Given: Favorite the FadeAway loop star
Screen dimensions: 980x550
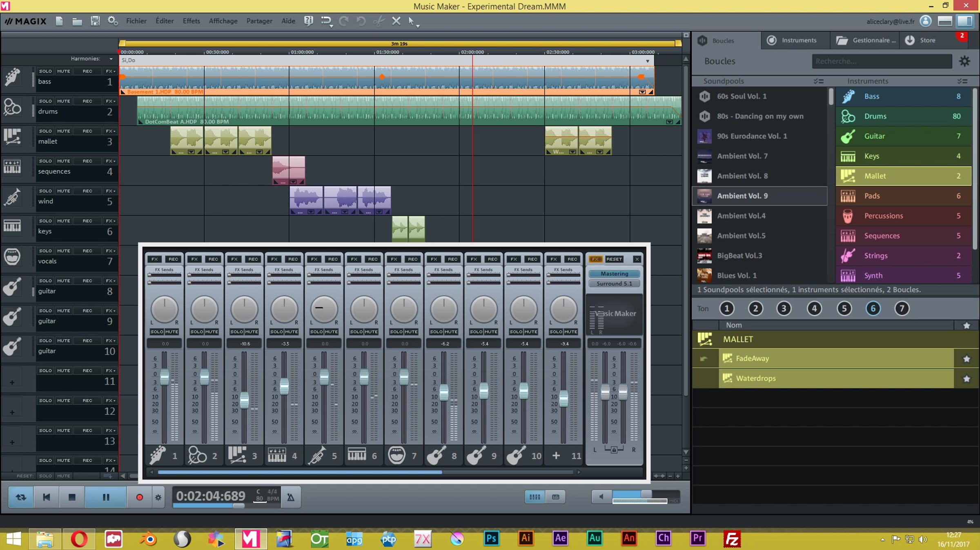Looking at the screenshot, I should tap(967, 359).
